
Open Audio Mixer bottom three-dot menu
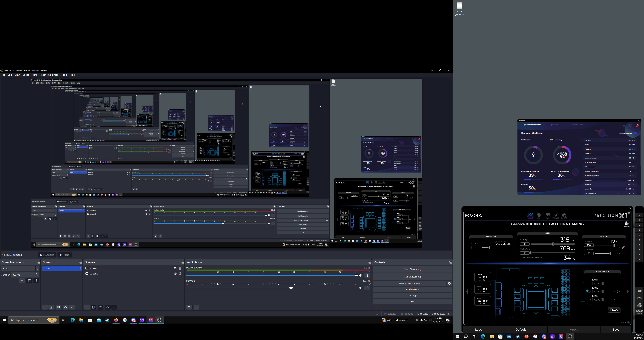pyautogui.click(x=196, y=307)
